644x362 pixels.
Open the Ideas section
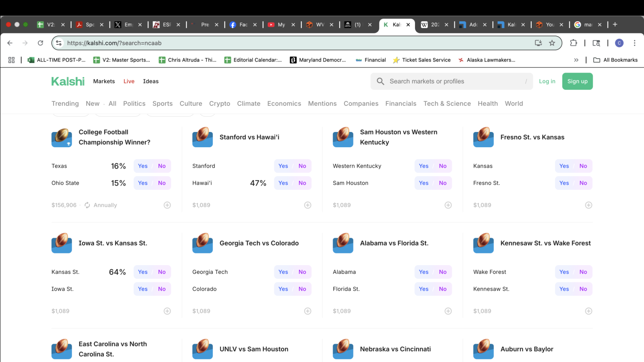coord(151,81)
